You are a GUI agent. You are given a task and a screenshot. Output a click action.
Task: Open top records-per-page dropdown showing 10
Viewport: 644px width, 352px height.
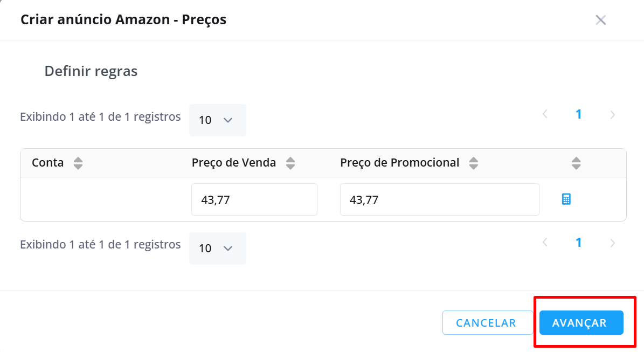218,120
